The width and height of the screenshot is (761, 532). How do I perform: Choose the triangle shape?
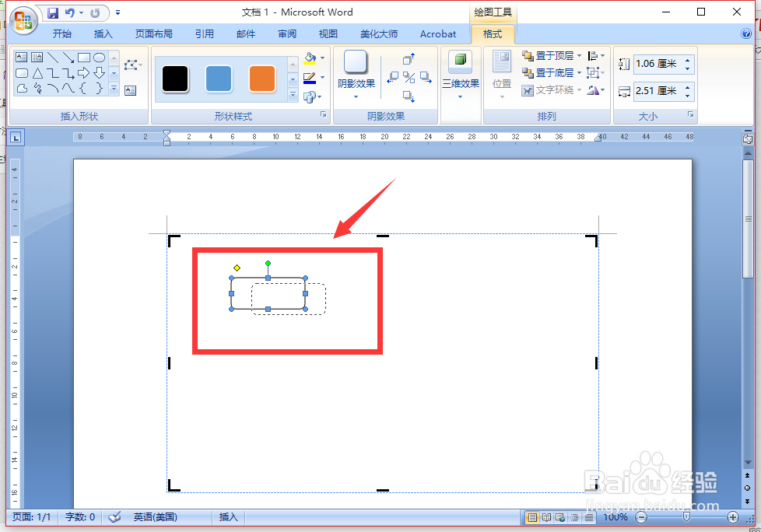coord(37,73)
